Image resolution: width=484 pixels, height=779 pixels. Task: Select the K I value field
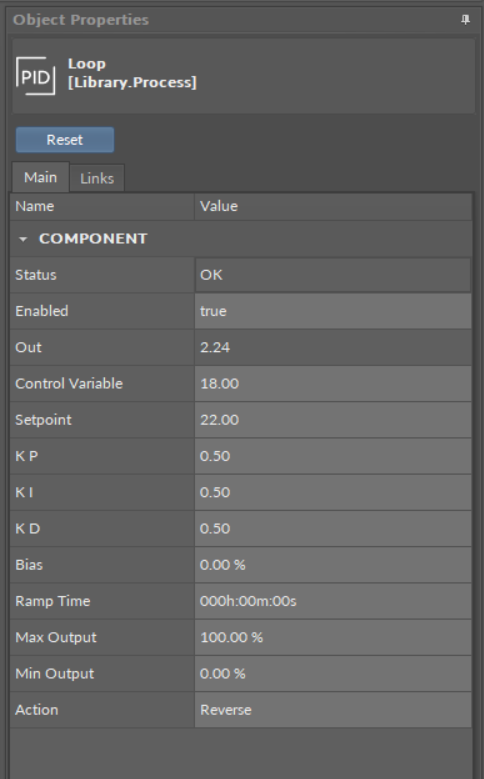click(x=333, y=492)
